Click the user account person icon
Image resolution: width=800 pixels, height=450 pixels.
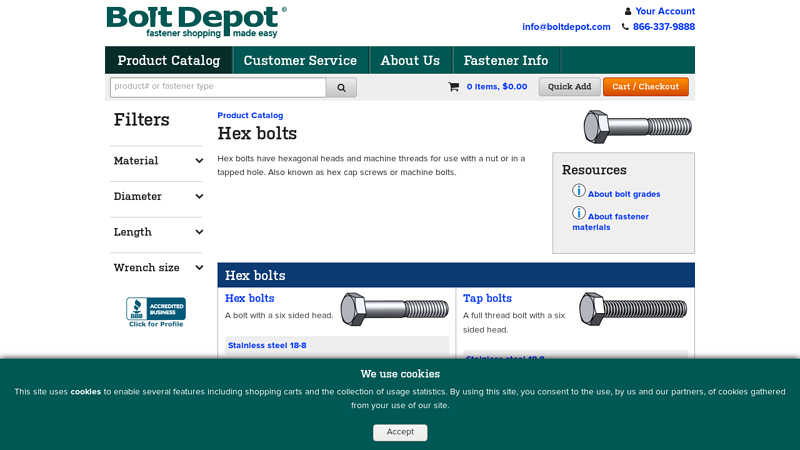click(x=628, y=11)
